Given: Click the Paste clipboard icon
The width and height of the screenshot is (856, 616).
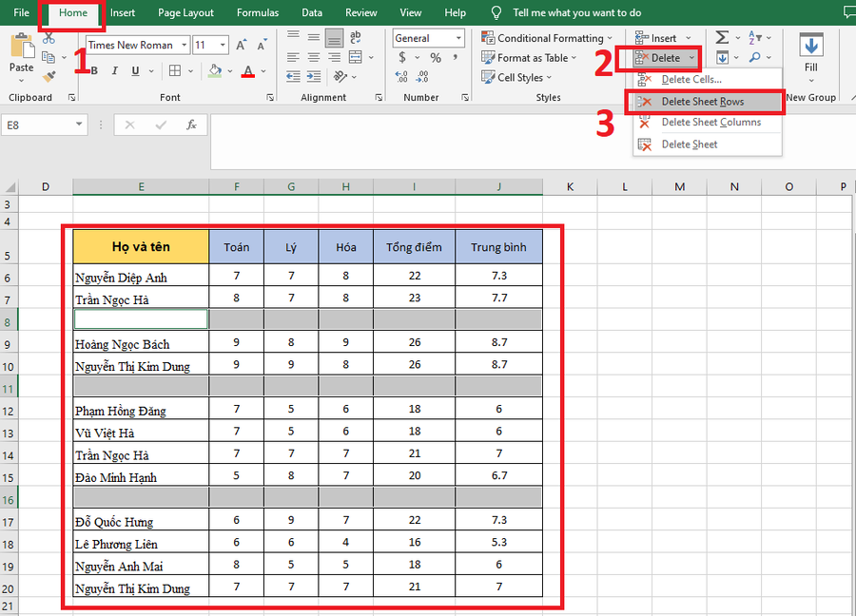Looking at the screenshot, I should pos(21,46).
